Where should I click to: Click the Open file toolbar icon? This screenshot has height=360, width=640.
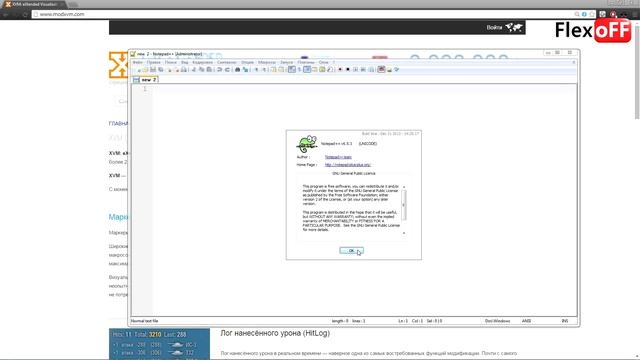(145, 70)
